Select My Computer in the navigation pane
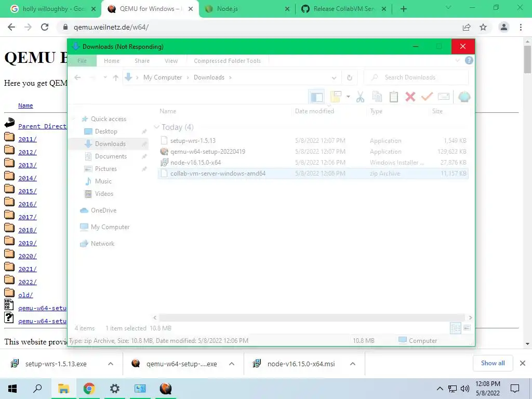This screenshot has height=399, width=532. click(x=110, y=227)
